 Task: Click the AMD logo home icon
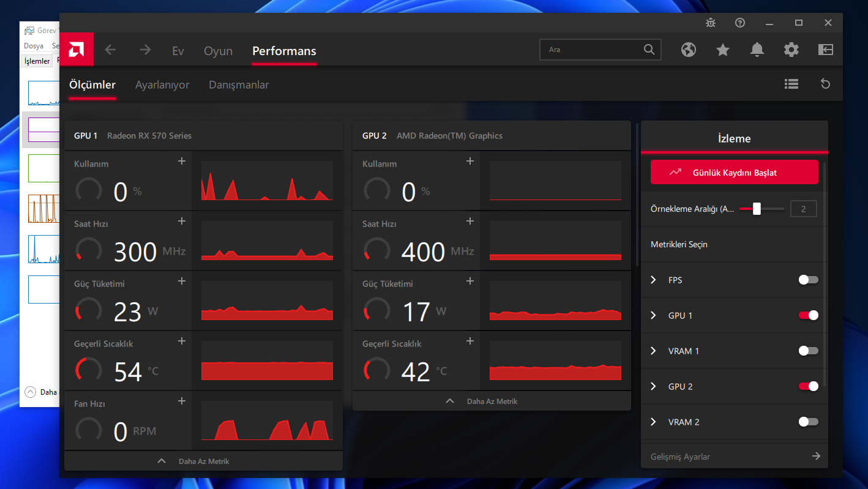tap(77, 49)
